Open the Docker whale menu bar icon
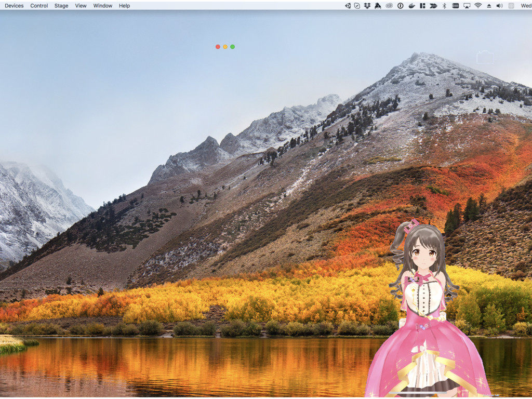The height and width of the screenshot is (399, 532). coord(411,6)
